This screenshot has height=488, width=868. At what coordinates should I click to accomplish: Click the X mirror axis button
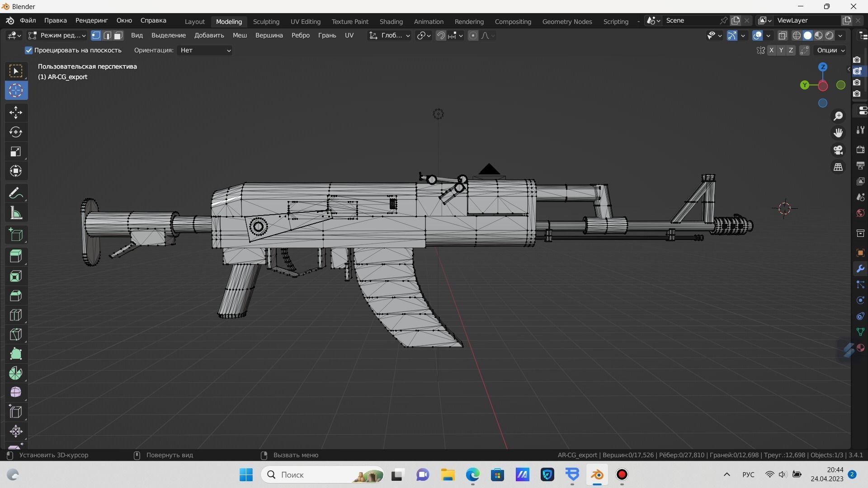click(x=771, y=50)
